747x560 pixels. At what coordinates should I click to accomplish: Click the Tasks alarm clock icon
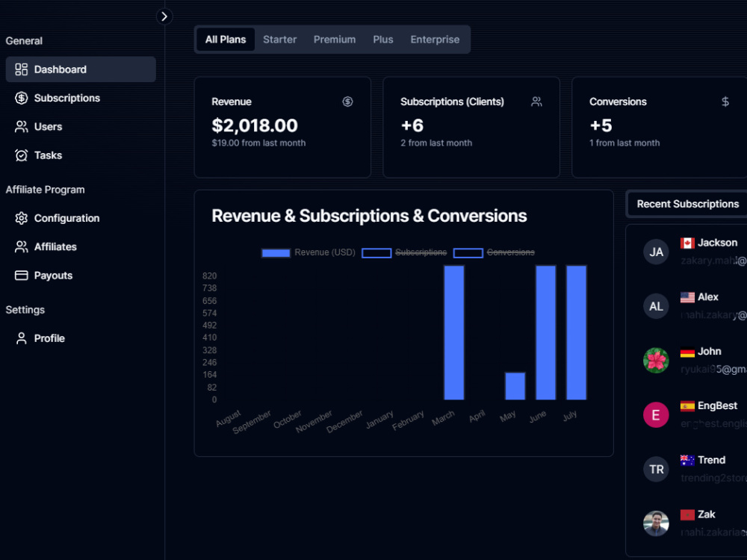(x=22, y=155)
